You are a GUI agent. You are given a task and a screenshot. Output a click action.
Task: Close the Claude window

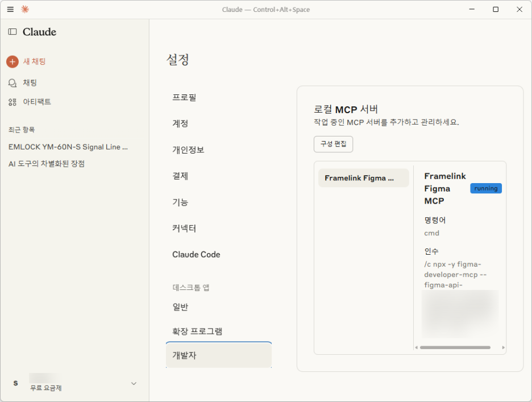(519, 10)
